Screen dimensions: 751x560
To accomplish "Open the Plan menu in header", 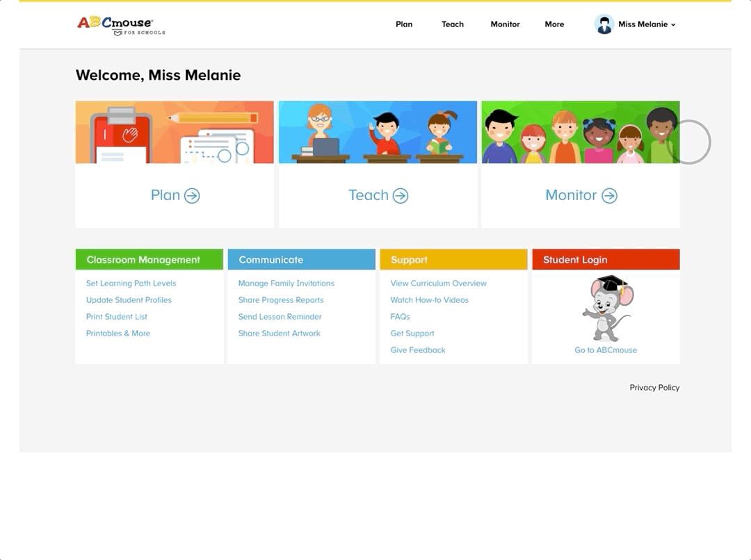I will (404, 24).
